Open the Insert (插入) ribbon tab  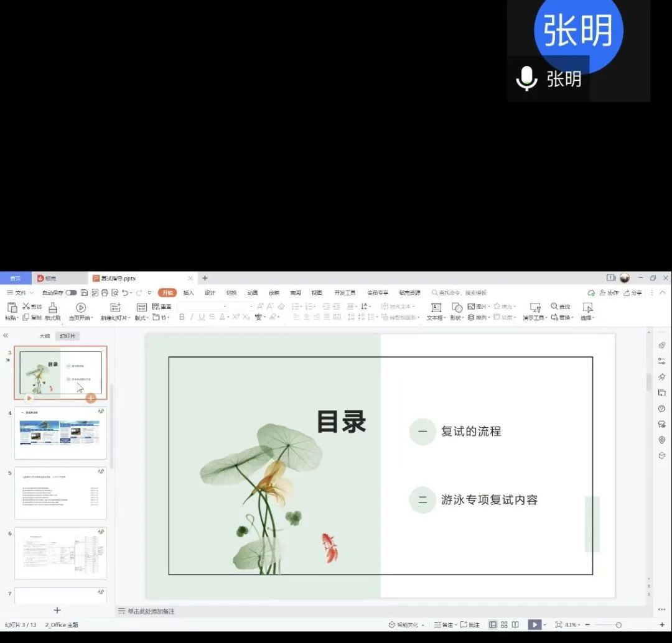click(189, 293)
